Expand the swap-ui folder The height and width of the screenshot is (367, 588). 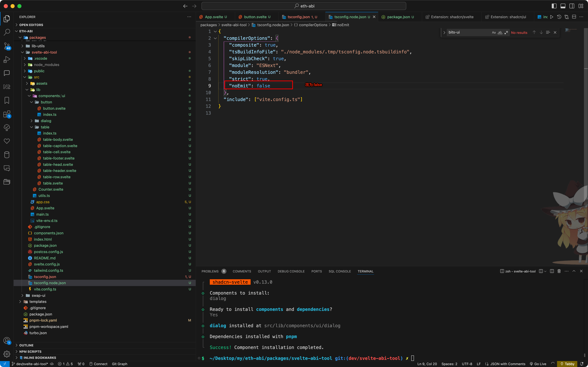(x=38, y=295)
